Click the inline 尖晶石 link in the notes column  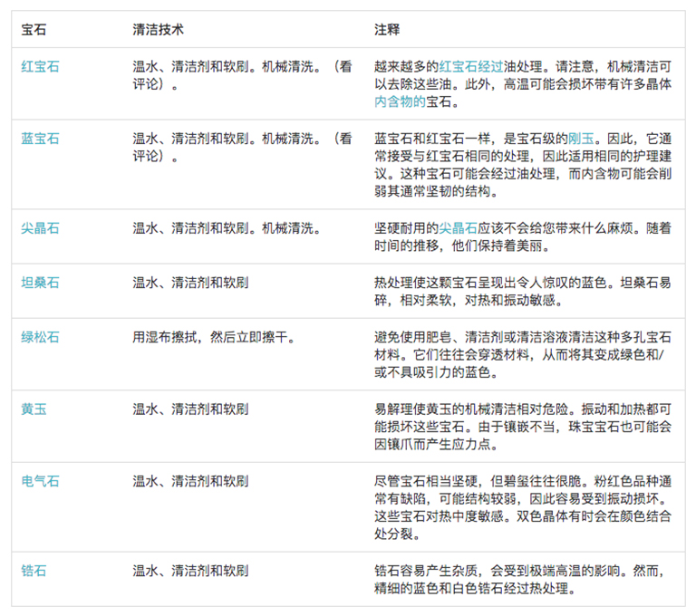click(459, 228)
